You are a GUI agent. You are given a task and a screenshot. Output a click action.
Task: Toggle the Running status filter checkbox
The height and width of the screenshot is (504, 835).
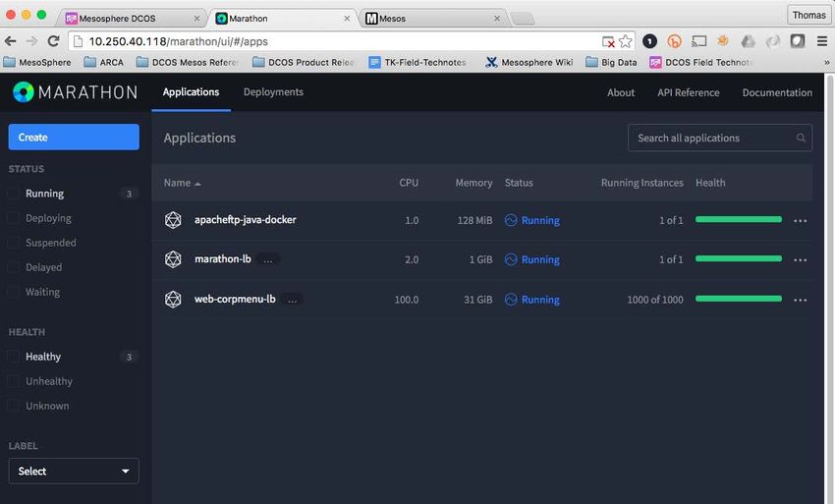[14, 194]
